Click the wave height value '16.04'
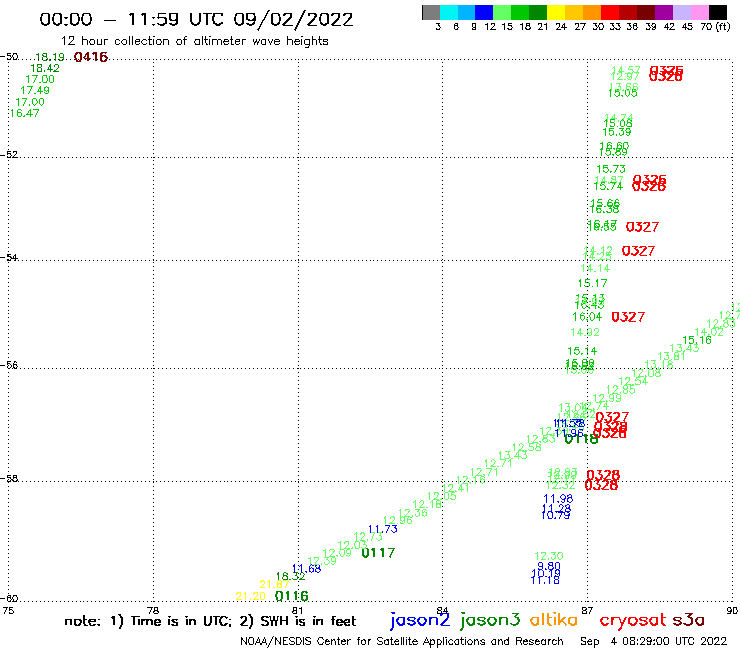This screenshot has height=650, width=740. 587,317
